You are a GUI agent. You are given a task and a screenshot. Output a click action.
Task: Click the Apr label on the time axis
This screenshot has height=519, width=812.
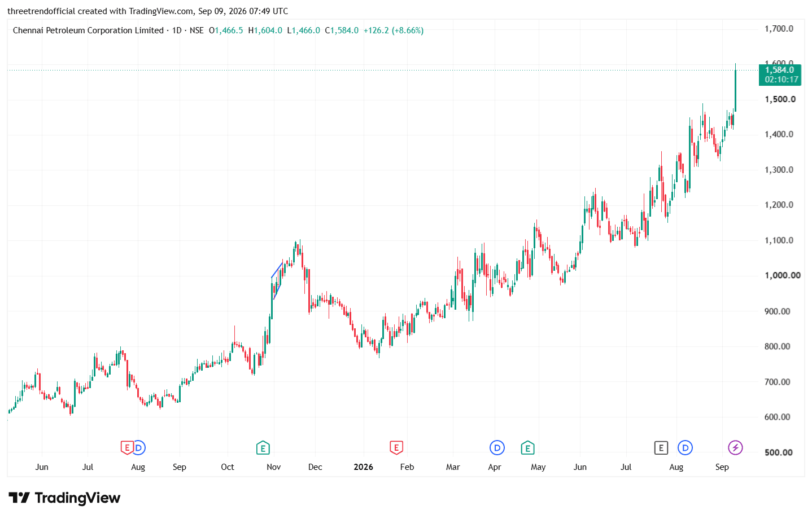tap(495, 467)
